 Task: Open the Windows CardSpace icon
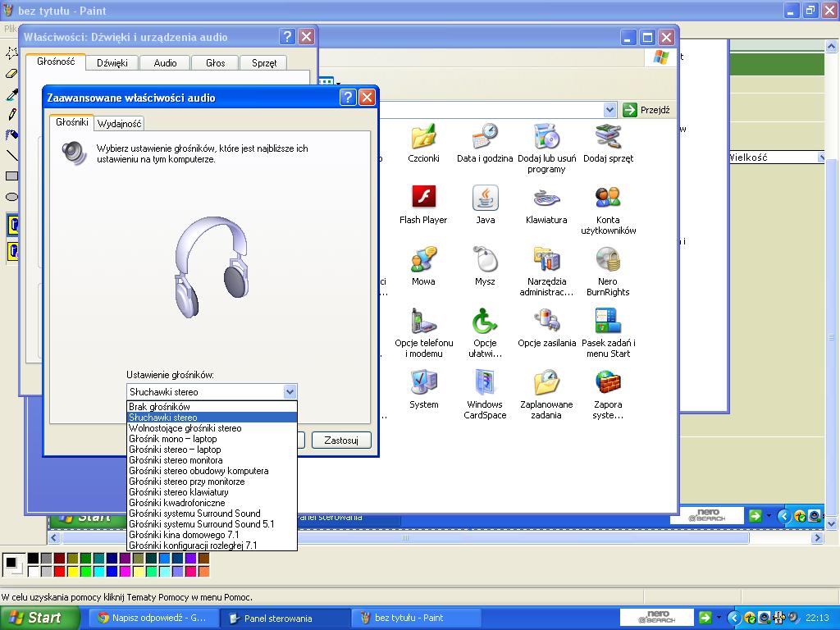(x=485, y=383)
